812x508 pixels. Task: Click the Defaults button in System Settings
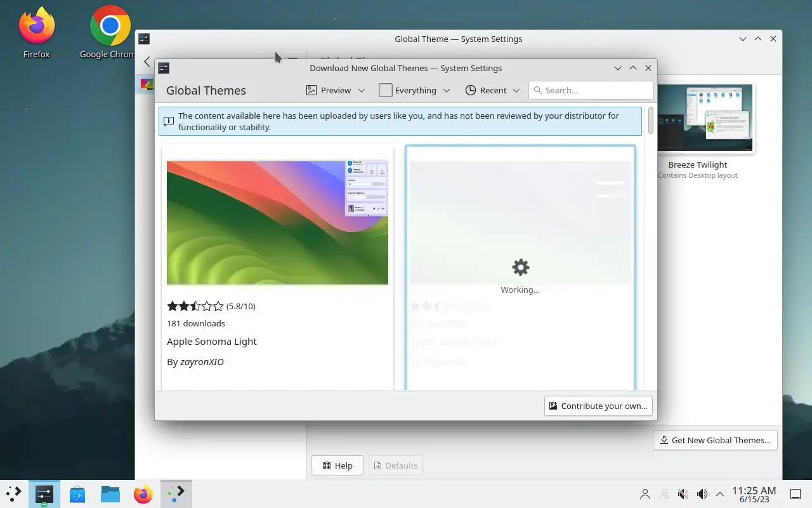395,465
